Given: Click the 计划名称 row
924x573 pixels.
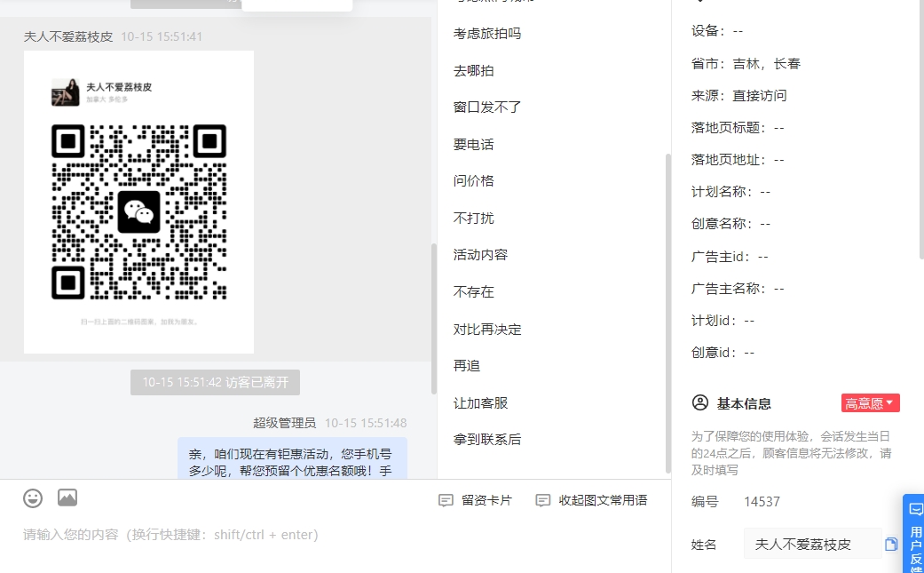Looking at the screenshot, I should point(731,192).
